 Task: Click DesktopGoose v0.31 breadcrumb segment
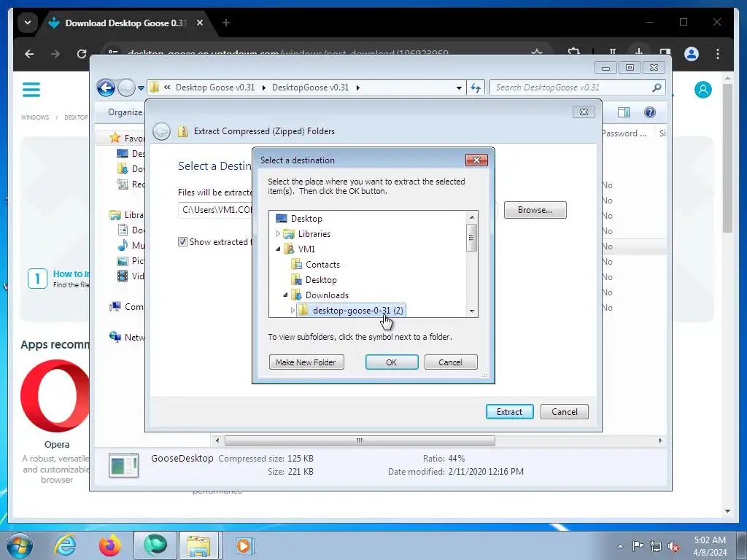[x=310, y=87]
